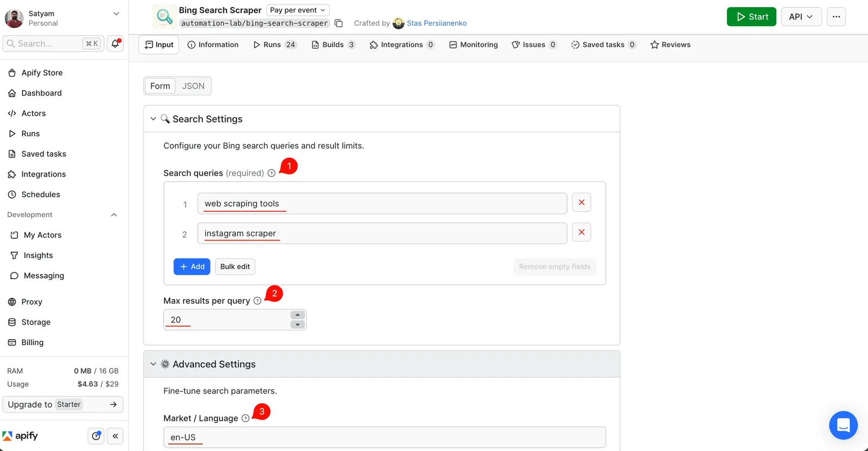
Task: Collapse the sidebar with double-chevron icon
Action: [115, 436]
